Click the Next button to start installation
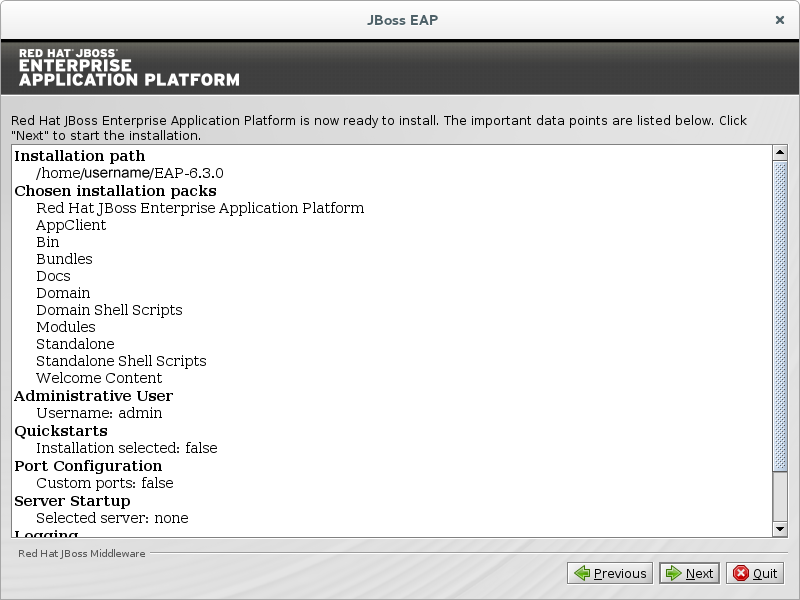This screenshot has width=800, height=600. pos(690,573)
